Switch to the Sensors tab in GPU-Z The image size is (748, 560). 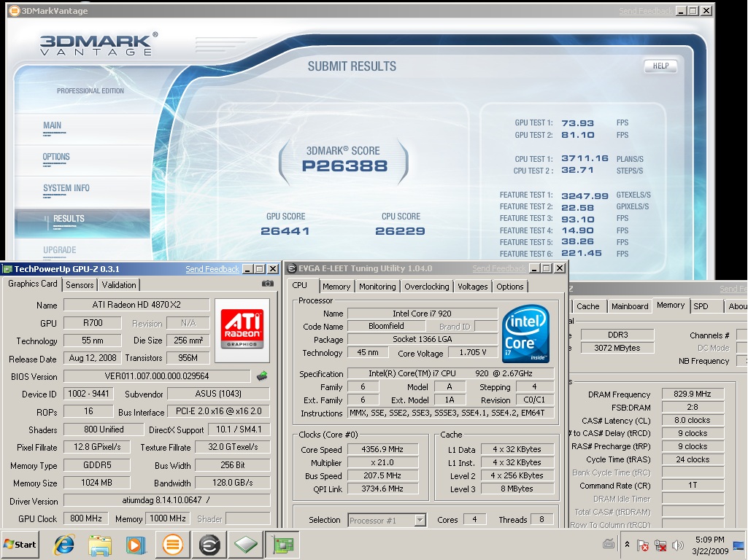click(x=80, y=285)
